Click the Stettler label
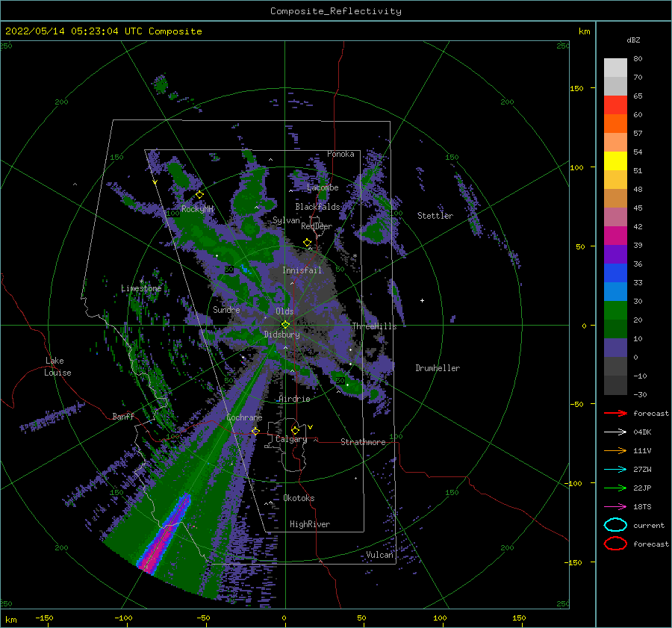Screen dimensions: 672x628 pyautogui.click(x=435, y=216)
